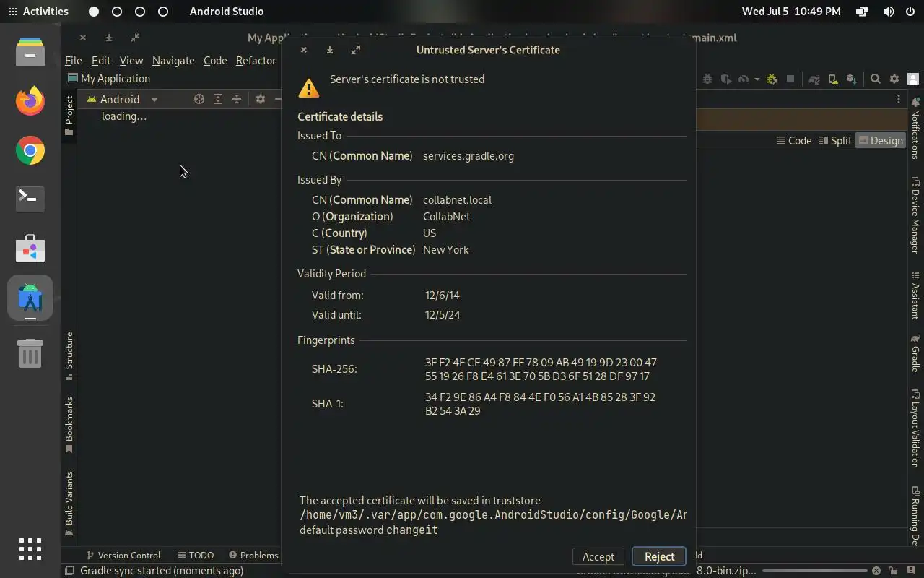Image resolution: width=924 pixels, height=578 pixels.
Task: Open Google Chrome from the dock
Action: (30, 150)
